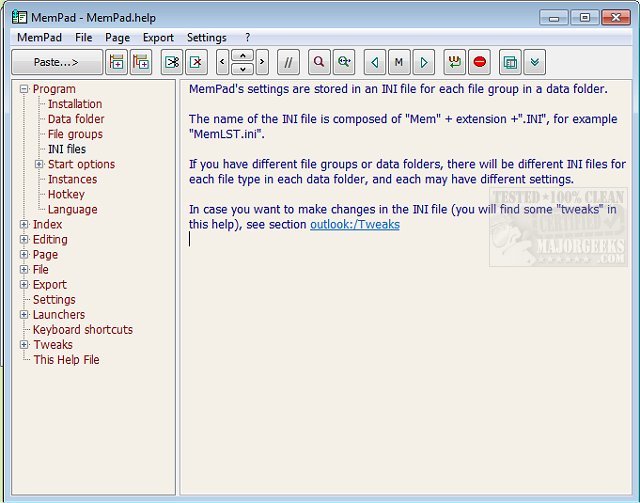Click the green forward triangle button
Screen dimensions: 640x503
coord(424,62)
